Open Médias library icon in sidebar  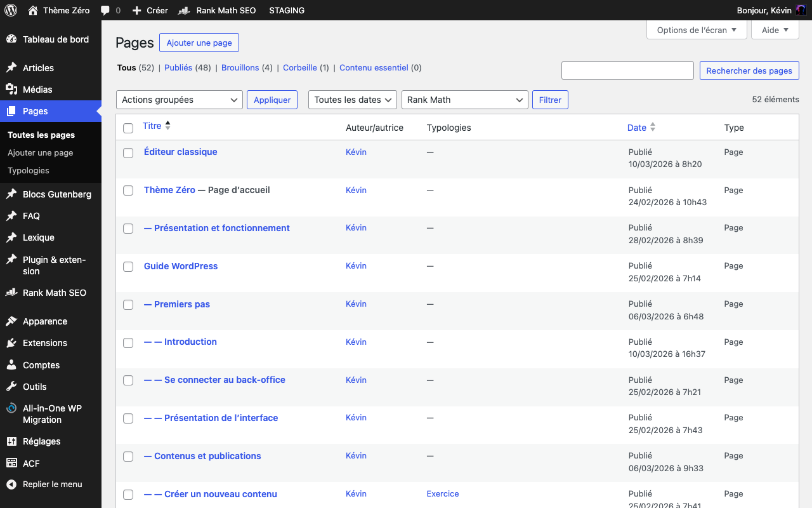point(11,90)
